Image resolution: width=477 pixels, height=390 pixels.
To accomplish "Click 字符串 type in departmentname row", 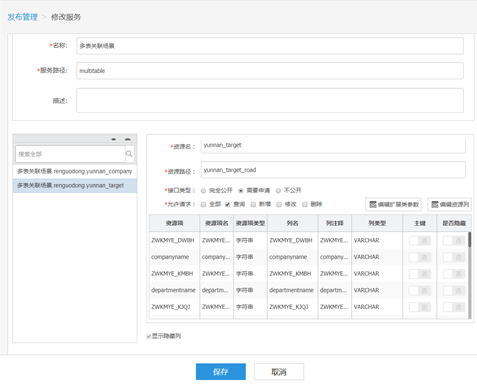I will click(x=244, y=290).
